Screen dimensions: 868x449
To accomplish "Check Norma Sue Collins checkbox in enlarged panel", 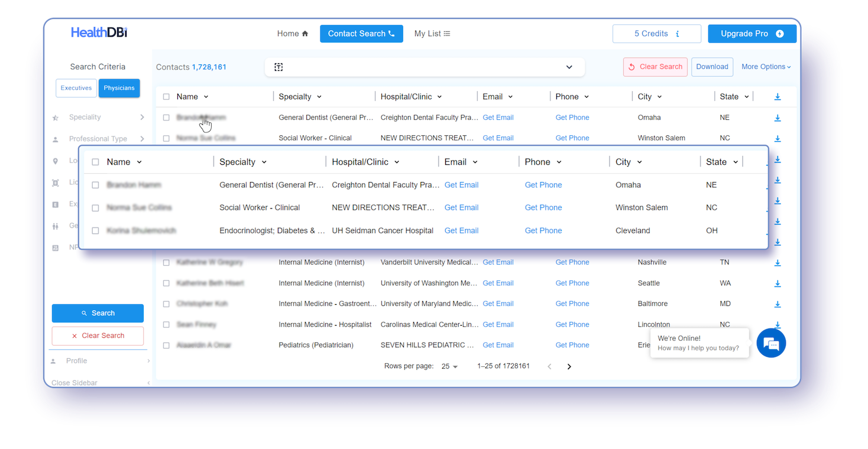I will pyautogui.click(x=95, y=208).
